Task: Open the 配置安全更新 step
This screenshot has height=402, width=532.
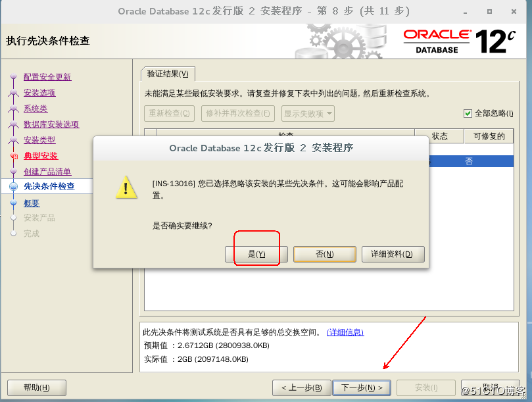Action: pos(47,77)
